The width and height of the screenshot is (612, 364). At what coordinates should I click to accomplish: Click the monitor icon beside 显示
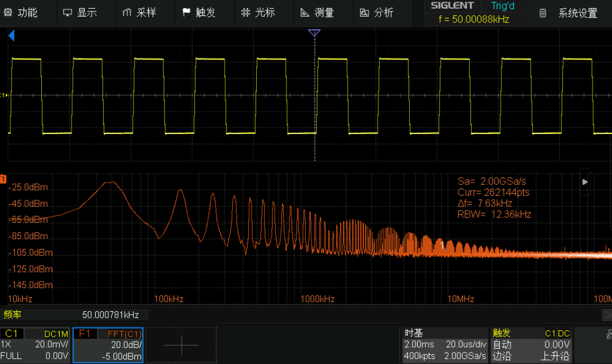coord(68,13)
